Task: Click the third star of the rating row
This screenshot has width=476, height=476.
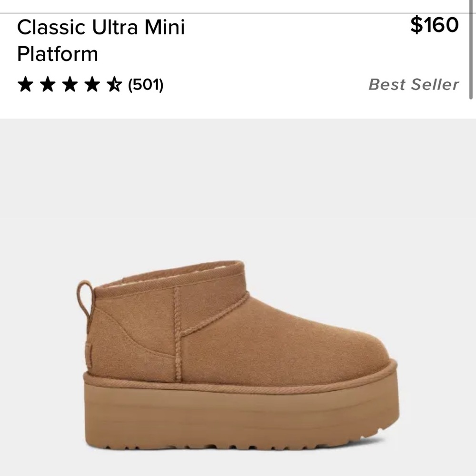Action: tap(70, 85)
